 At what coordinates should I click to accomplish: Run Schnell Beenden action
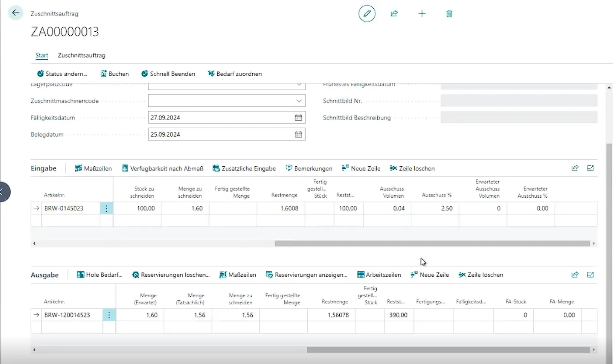point(168,74)
